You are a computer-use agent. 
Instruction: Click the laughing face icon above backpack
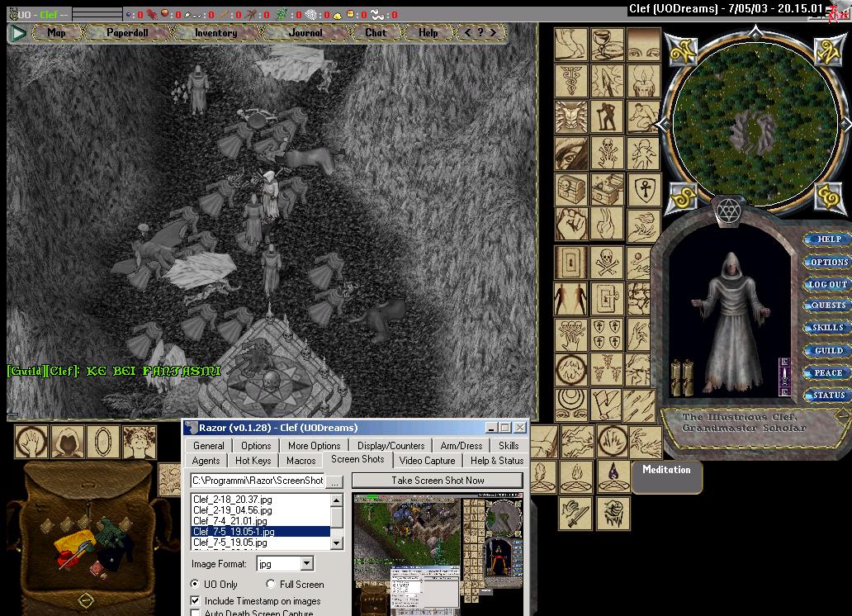point(140,442)
